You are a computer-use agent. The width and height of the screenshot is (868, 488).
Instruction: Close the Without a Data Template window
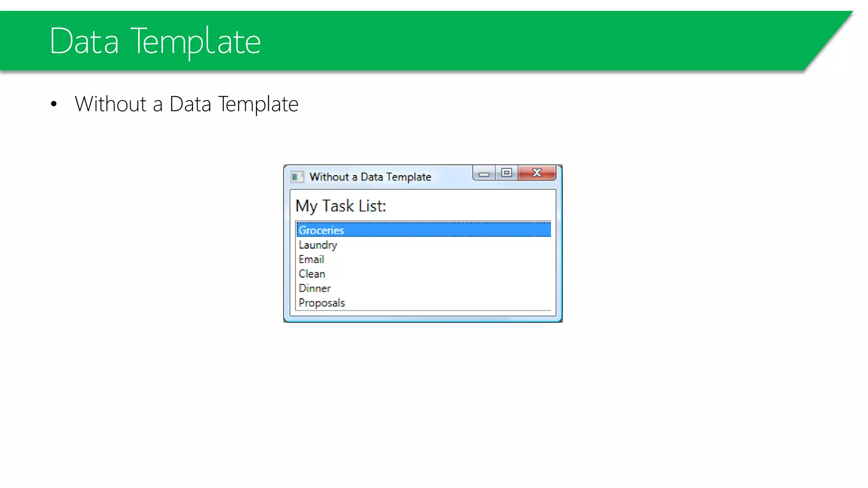click(537, 173)
